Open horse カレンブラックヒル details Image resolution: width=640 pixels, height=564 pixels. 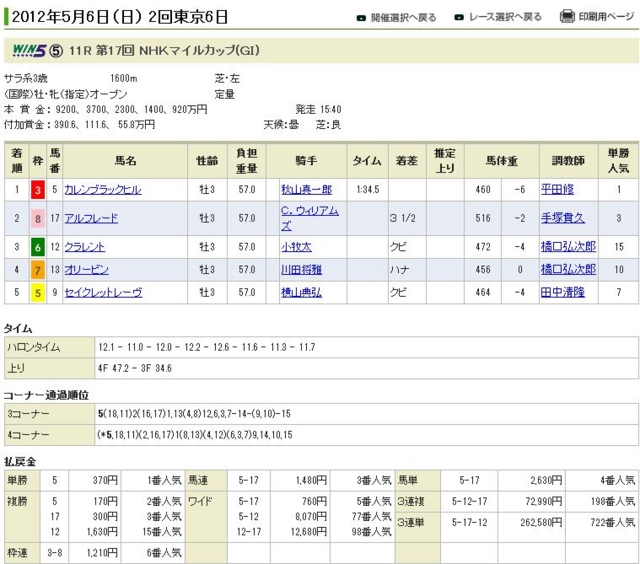(x=103, y=189)
